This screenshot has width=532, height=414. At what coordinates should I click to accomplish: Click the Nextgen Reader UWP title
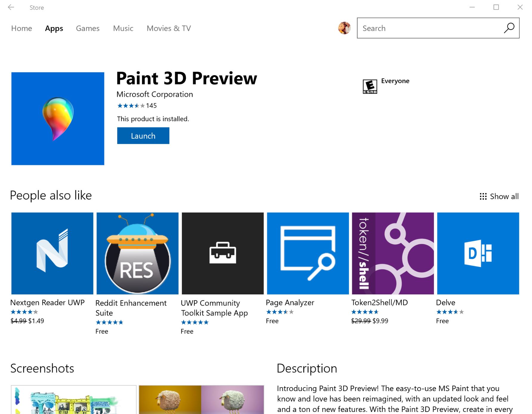pos(48,302)
